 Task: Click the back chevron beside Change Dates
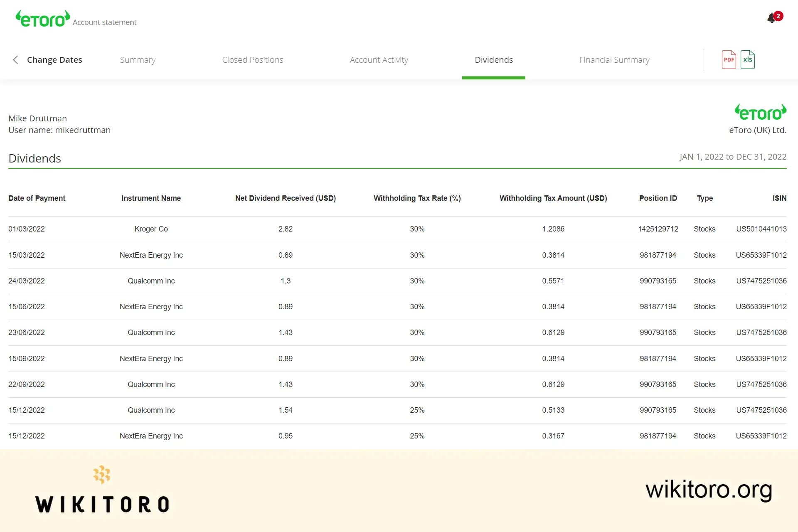(x=15, y=59)
